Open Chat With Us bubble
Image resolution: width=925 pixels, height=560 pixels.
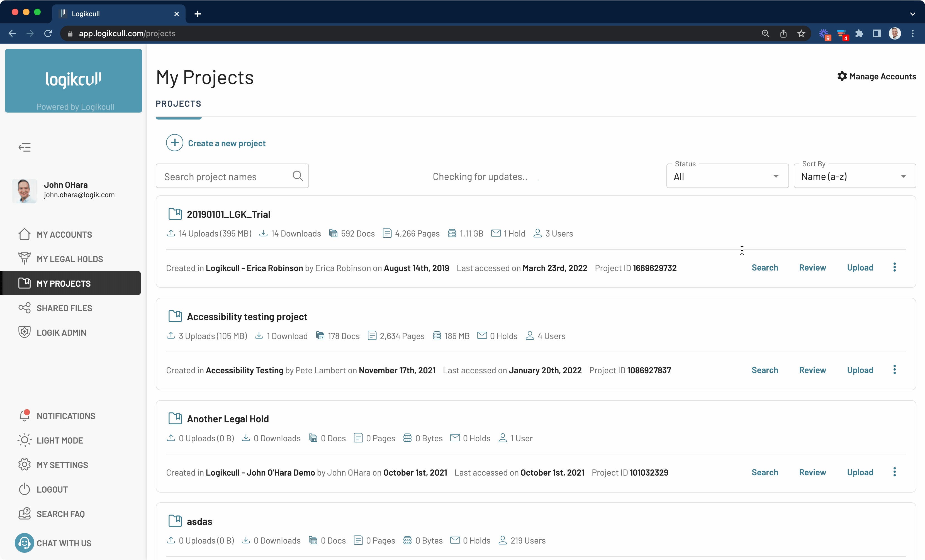[x=25, y=543]
